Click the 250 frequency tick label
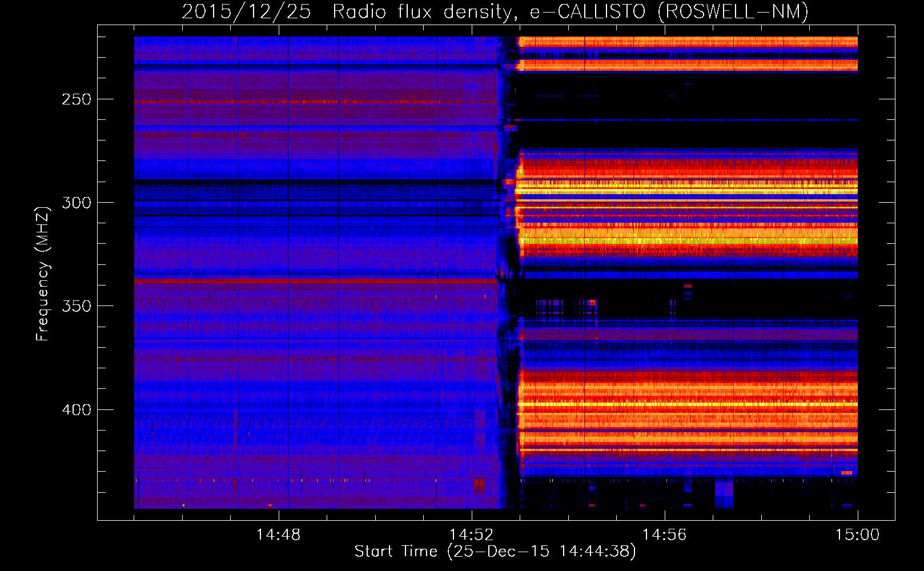 pyautogui.click(x=77, y=99)
